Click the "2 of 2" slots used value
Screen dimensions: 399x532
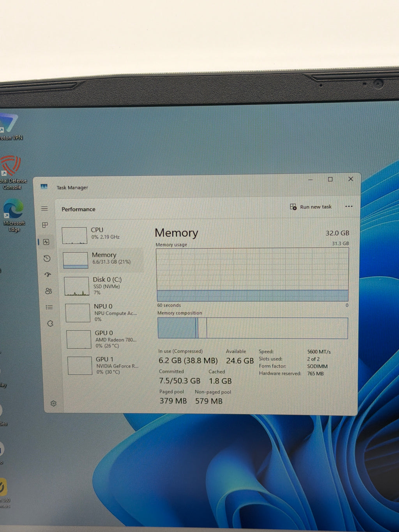pyautogui.click(x=313, y=359)
